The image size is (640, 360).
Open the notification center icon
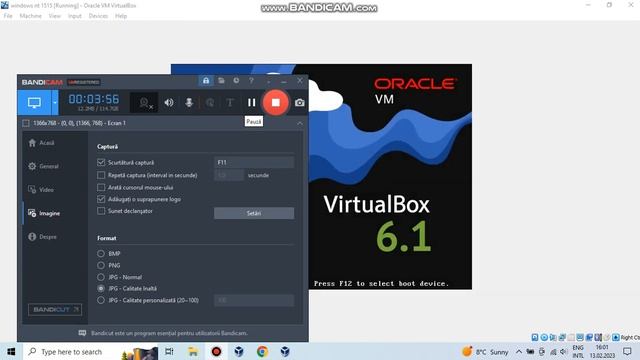click(627, 351)
